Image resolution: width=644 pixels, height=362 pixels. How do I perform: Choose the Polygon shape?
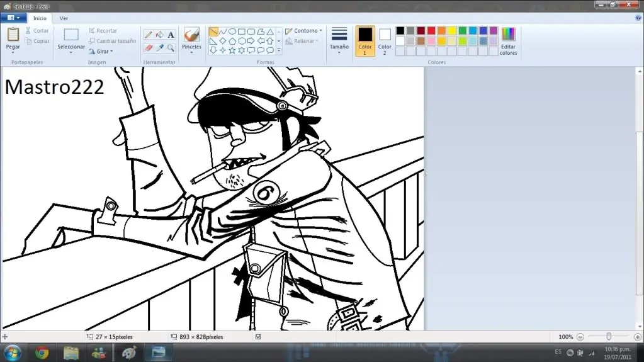click(x=261, y=31)
